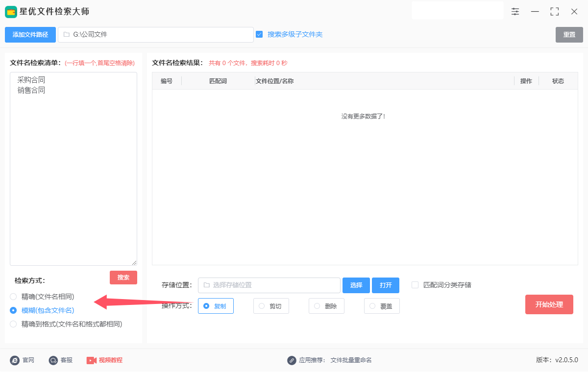Toggle search multi-level subfolders checkbox
Screen dimensions: 588x372
click(259, 34)
